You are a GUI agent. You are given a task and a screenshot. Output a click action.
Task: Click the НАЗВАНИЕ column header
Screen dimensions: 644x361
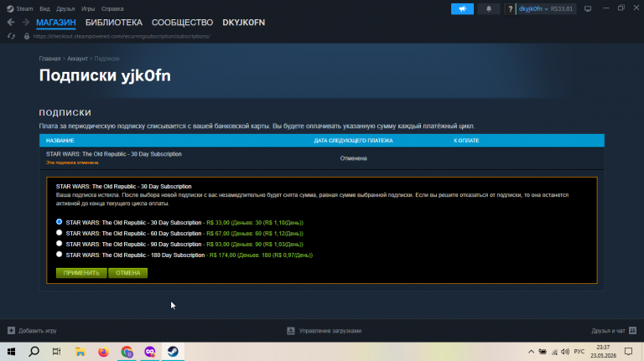tap(60, 141)
